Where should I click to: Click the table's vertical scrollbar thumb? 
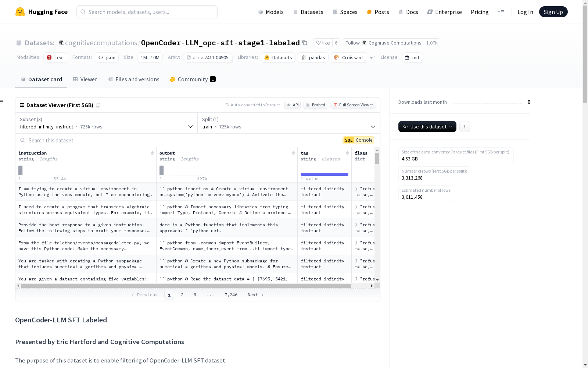click(x=377, y=158)
